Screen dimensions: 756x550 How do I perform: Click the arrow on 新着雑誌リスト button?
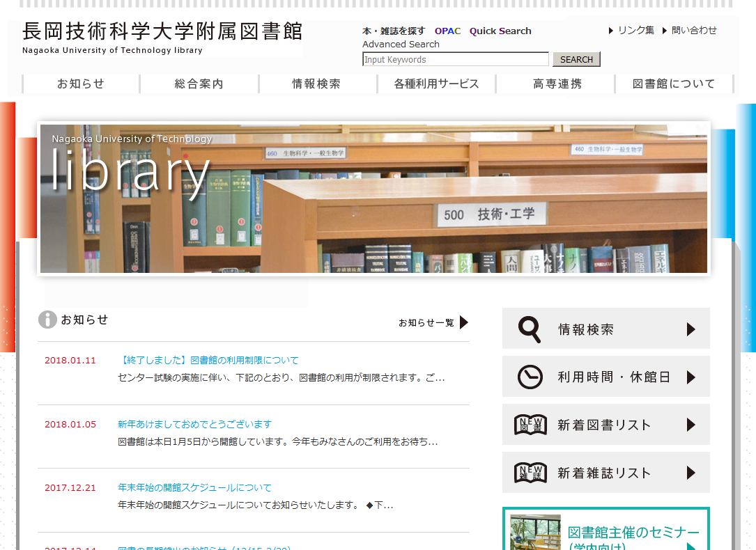point(691,473)
